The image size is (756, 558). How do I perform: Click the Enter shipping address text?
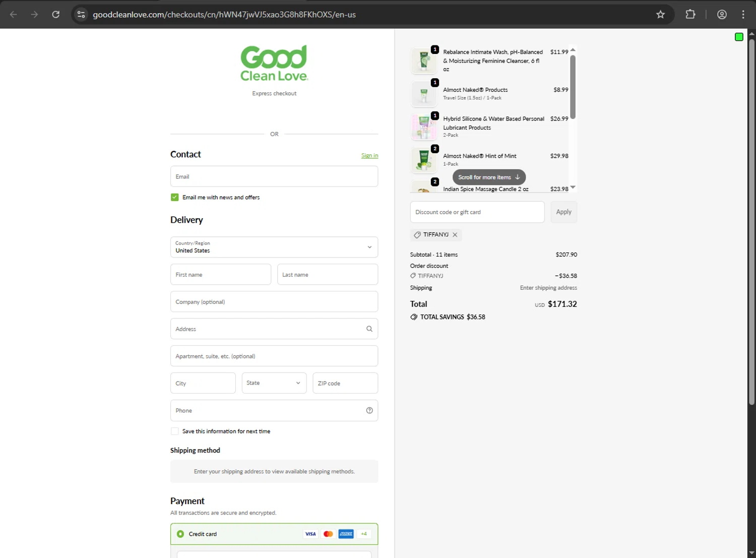(548, 288)
